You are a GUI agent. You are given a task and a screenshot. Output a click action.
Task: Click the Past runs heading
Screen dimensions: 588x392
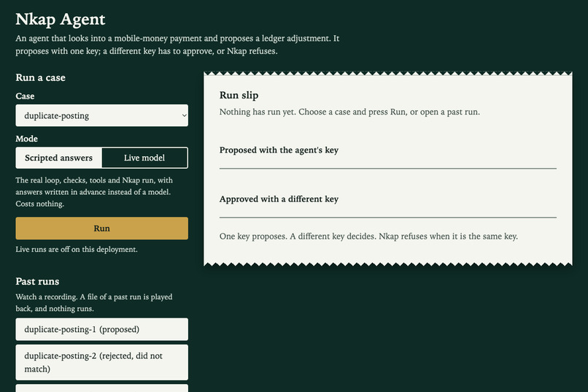[37, 281]
